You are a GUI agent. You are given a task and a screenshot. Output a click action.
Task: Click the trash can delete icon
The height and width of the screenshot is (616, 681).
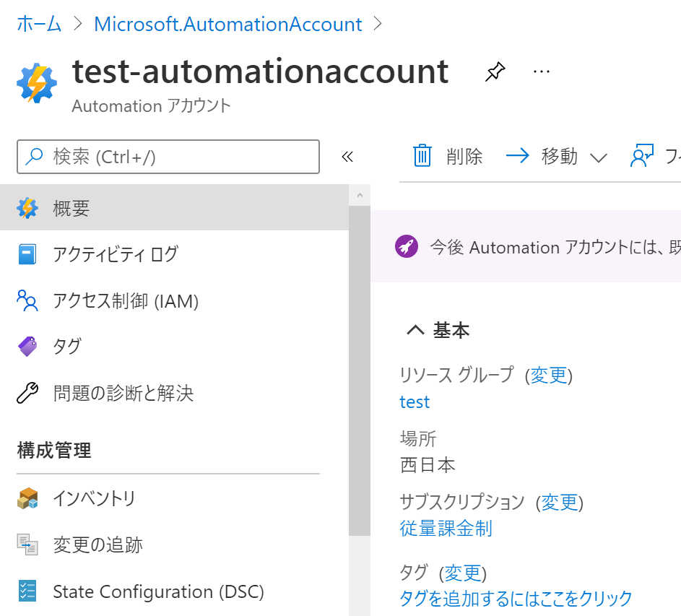(422, 155)
